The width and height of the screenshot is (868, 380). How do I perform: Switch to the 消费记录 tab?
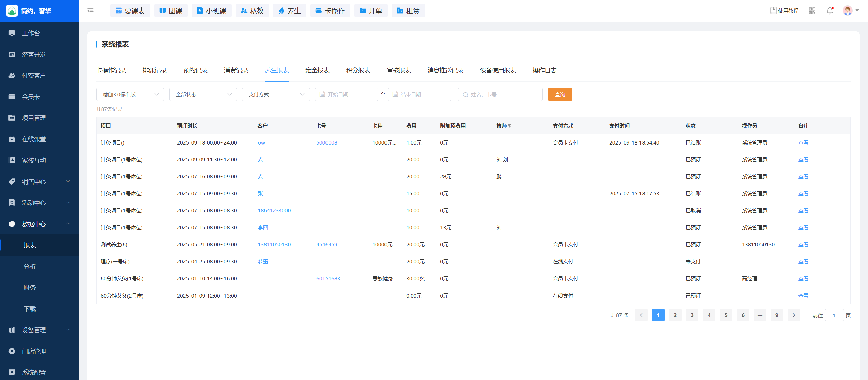point(236,70)
